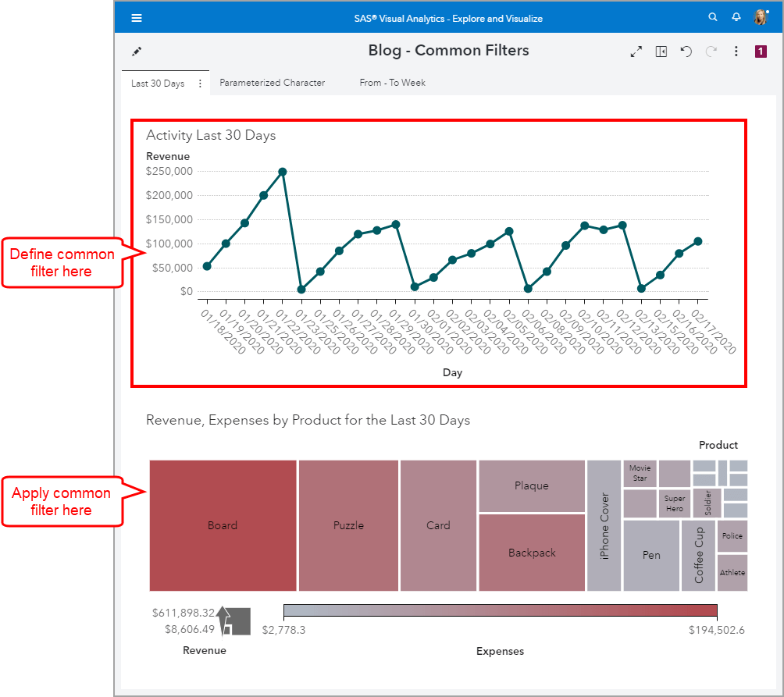Click the search icon in the banner
The height and width of the screenshot is (697, 784).
(x=713, y=16)
